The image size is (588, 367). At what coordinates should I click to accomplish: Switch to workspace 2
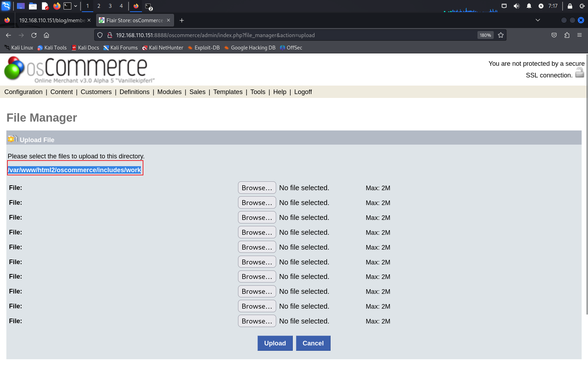coord(99,6)
